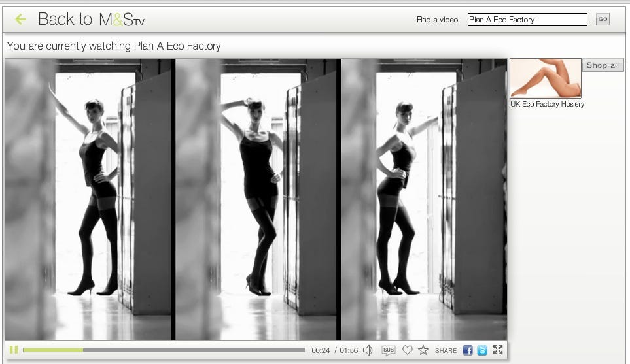Open the UK Eco Factory Hosiery thumbnail
This screenshot has height=364, width=630.
(x=546, y=78)
